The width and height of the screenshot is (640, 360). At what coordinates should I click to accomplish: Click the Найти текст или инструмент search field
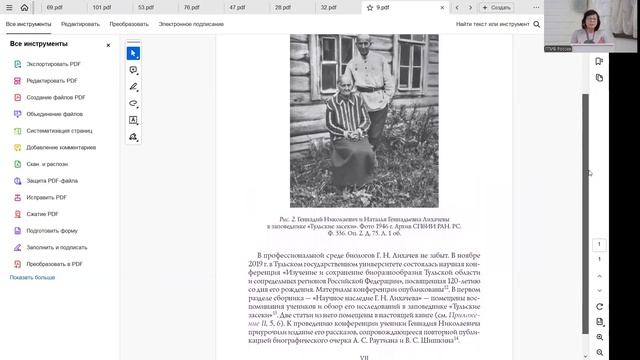(492, 24)
